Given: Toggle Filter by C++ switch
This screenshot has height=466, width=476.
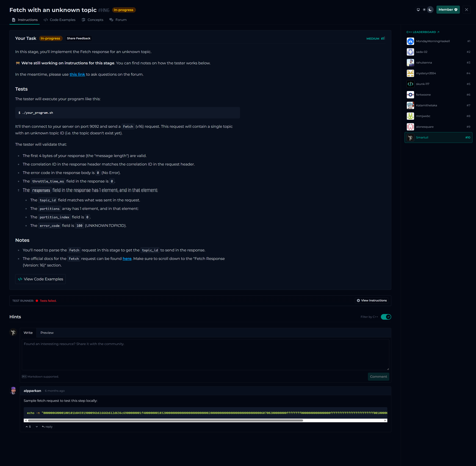Looking at the screenshot, I should coord(386,317).
